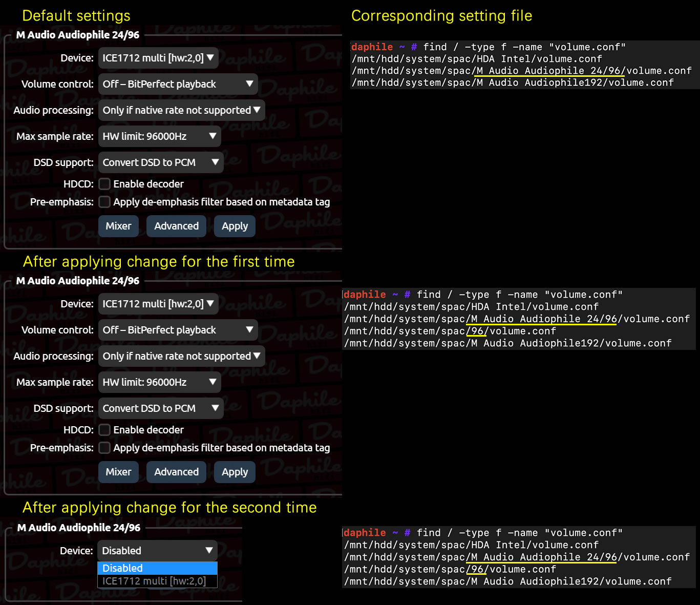Click /mnt/hdd/system/spac/96/volume.conf in bottom terminal
The image size is (700, 605).
(x=450, y=569)
